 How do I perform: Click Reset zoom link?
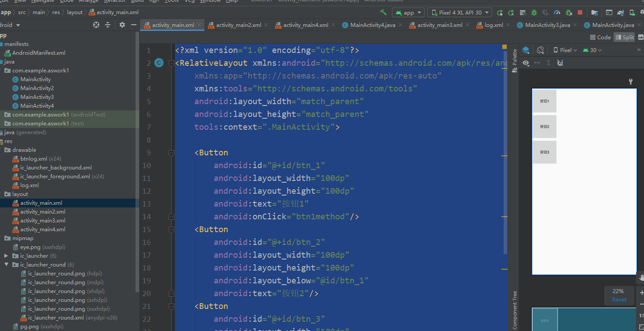(x=619, y=300)
